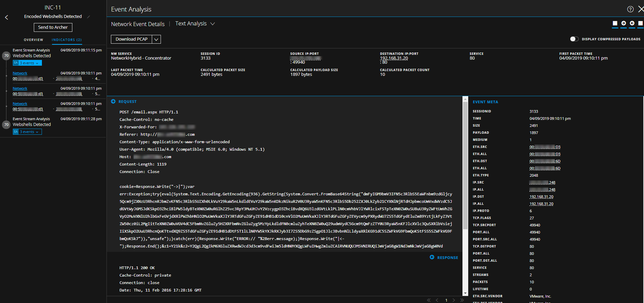Click the payload vertical scrollbar thumb
The image size is (644, 303).
click(465, 166)
